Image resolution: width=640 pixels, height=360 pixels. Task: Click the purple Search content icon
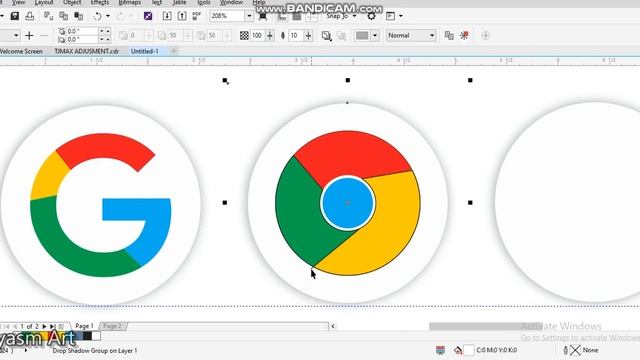tap(148, 16)
